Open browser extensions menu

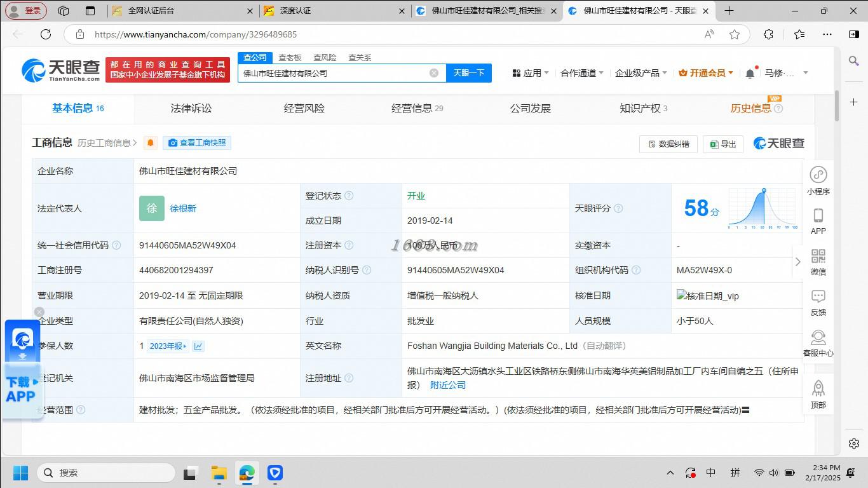768,34
